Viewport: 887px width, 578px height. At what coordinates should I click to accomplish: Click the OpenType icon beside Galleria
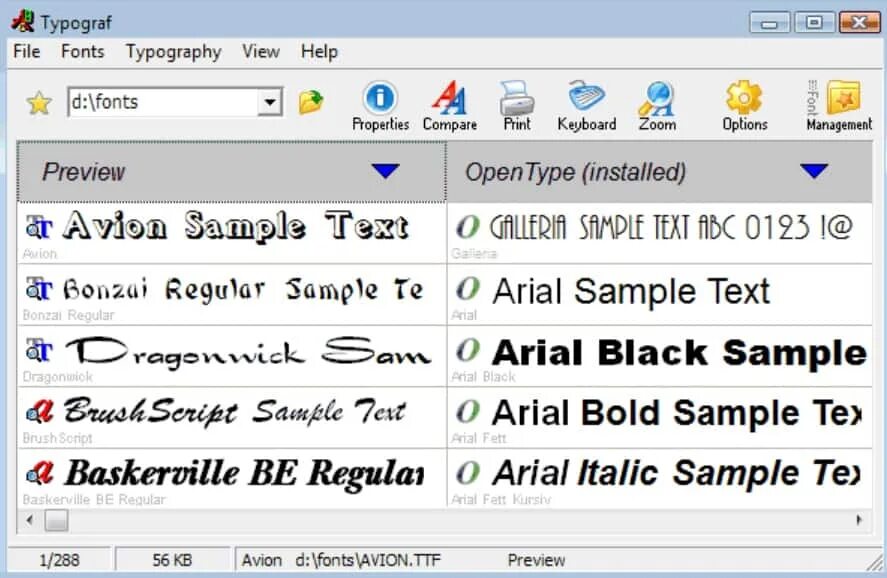pyautogui.click(x=468, y=227)
